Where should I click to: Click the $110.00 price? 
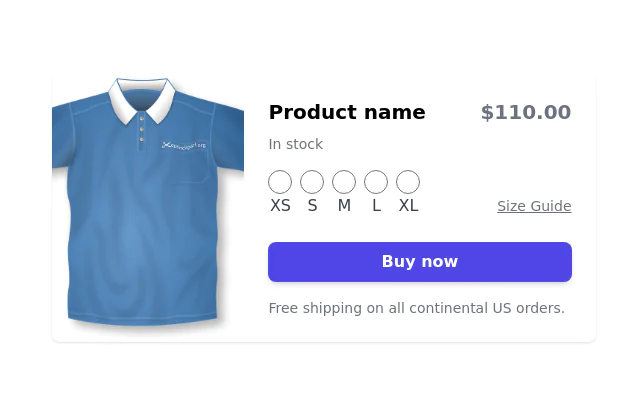[525, 113]
